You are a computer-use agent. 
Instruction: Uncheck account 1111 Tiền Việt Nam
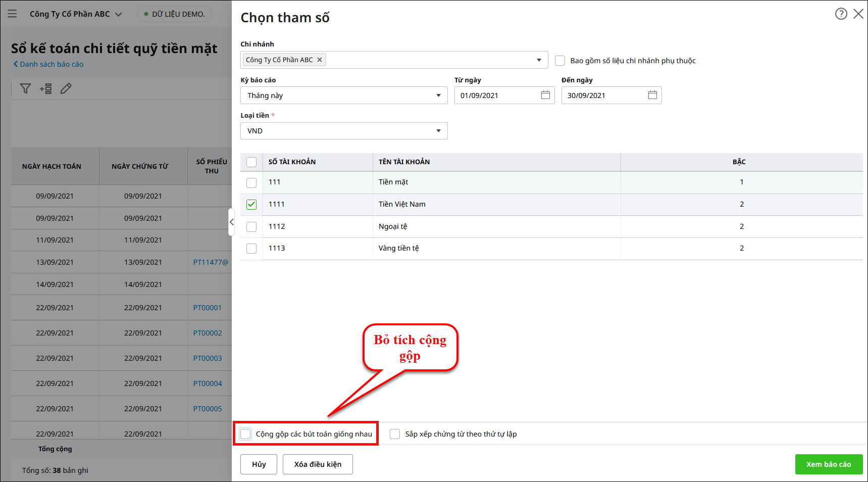point(251,205)
